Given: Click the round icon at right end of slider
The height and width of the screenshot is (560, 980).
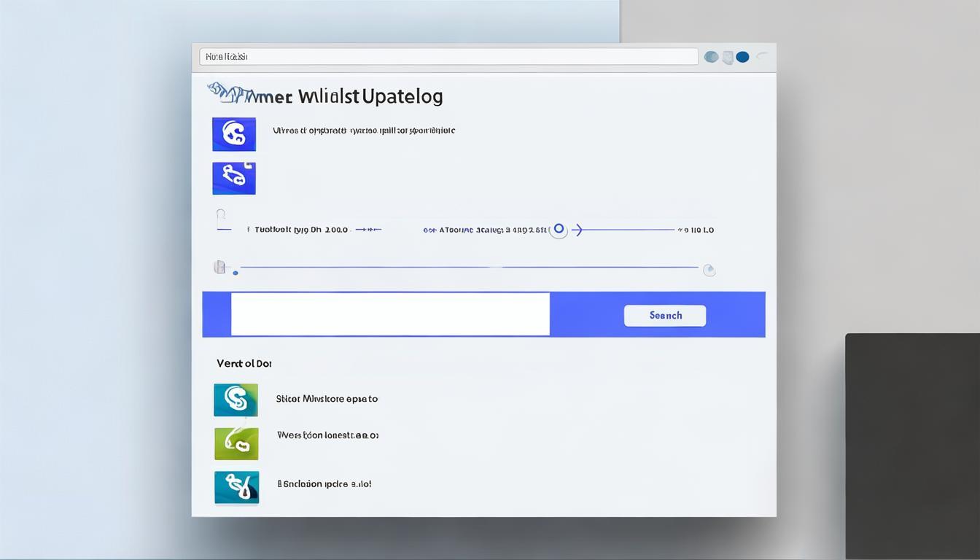Looking at the screenshot, I should (708, 271).
